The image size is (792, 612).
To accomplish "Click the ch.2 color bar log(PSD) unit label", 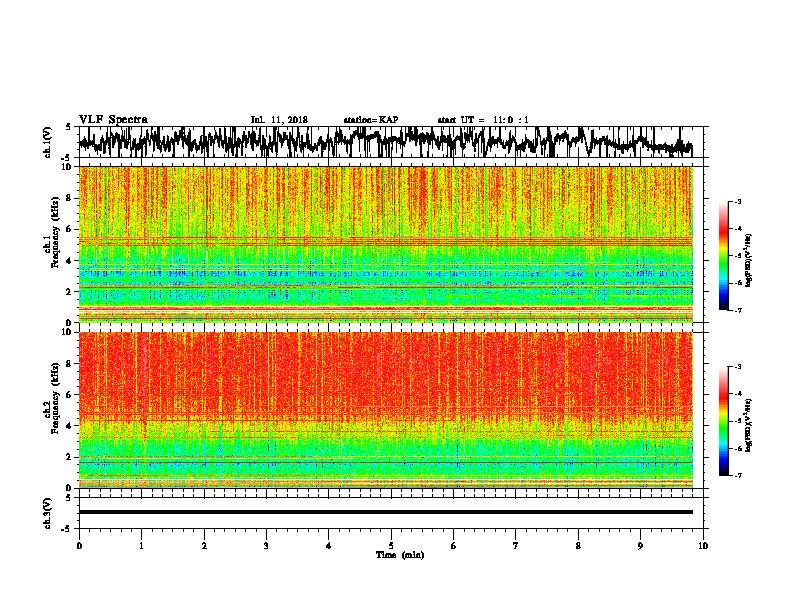I will coord(749,425).
